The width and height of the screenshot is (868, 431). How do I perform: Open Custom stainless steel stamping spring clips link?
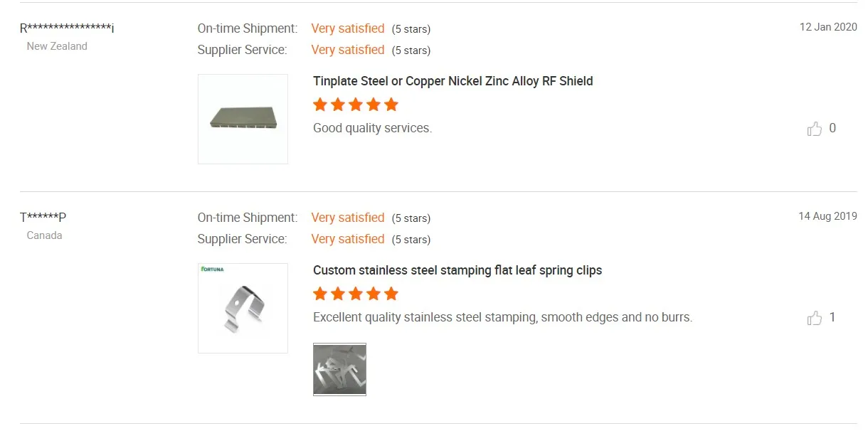tap(457, 270)
